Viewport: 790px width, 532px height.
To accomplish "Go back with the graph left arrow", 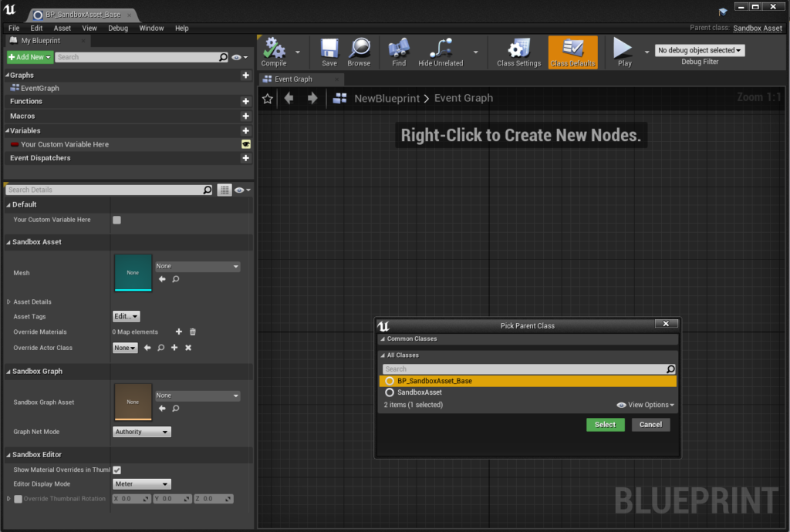I will [289, 98].
